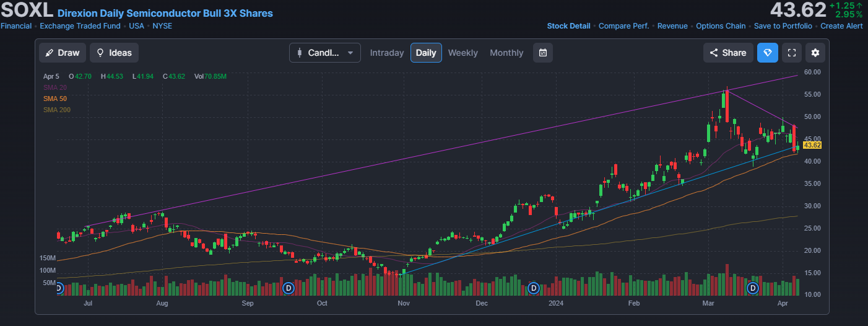Screen dimensions: 868x326
Task: Share the chart
Action: 728,53
